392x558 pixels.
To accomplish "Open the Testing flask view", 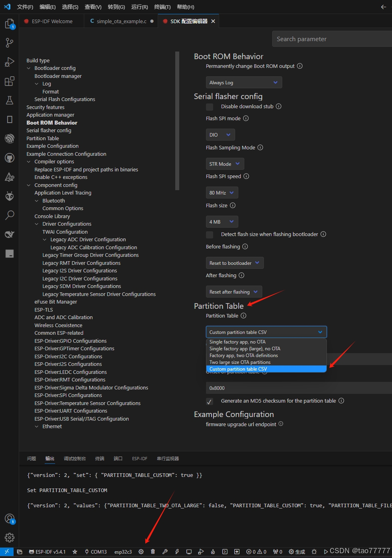I will pyautogui.click(x=10, y=100).
